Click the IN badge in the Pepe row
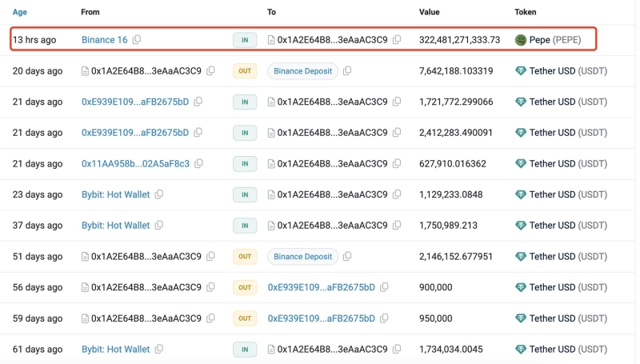 tap(245, 40)
